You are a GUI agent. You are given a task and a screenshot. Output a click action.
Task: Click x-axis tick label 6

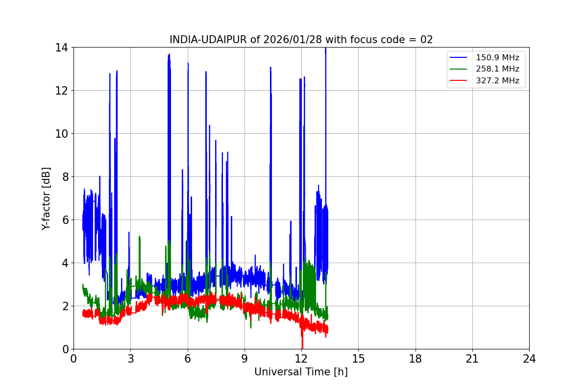click(187, 359)
